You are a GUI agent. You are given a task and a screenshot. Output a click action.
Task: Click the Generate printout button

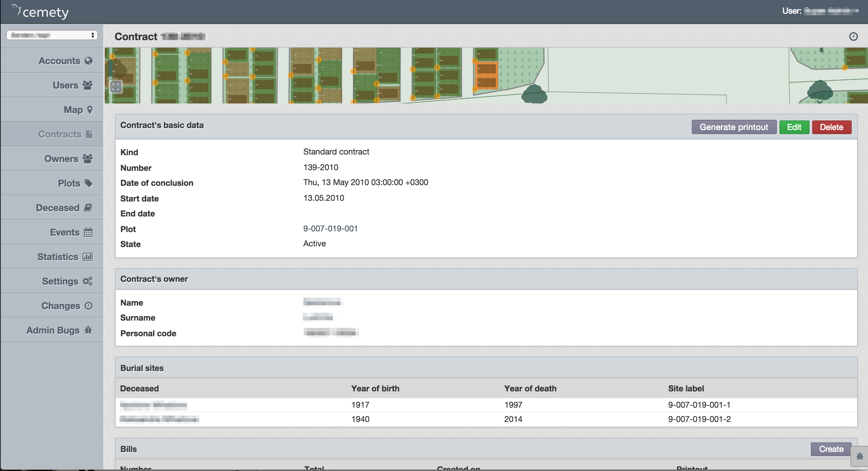734,127
